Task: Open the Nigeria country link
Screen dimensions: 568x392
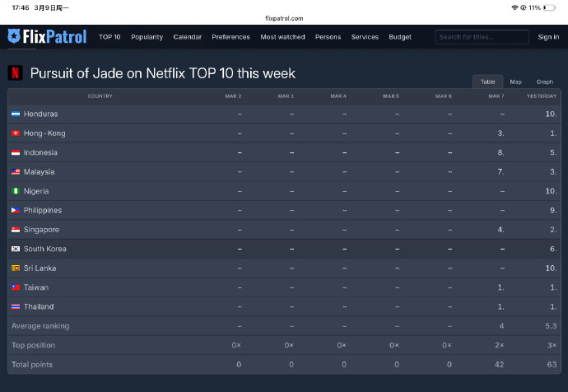Action: [36, 191]
